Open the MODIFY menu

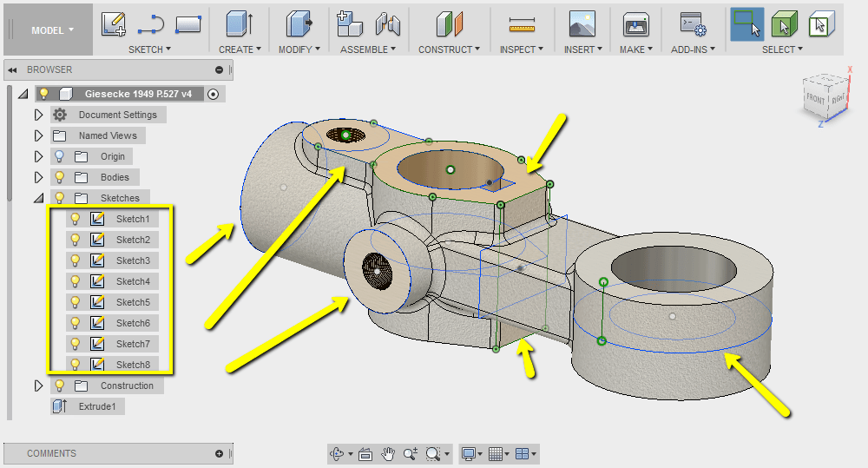tap(299, 49)
